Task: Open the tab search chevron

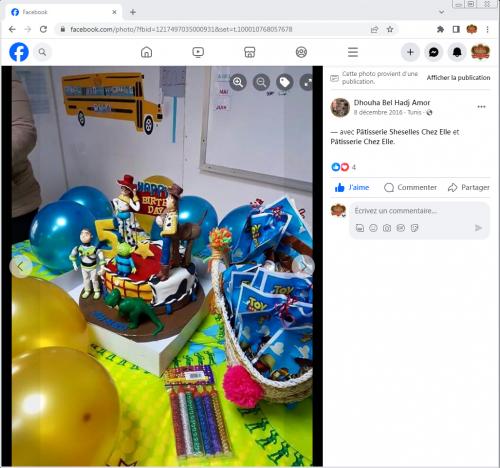Action: 442,12
